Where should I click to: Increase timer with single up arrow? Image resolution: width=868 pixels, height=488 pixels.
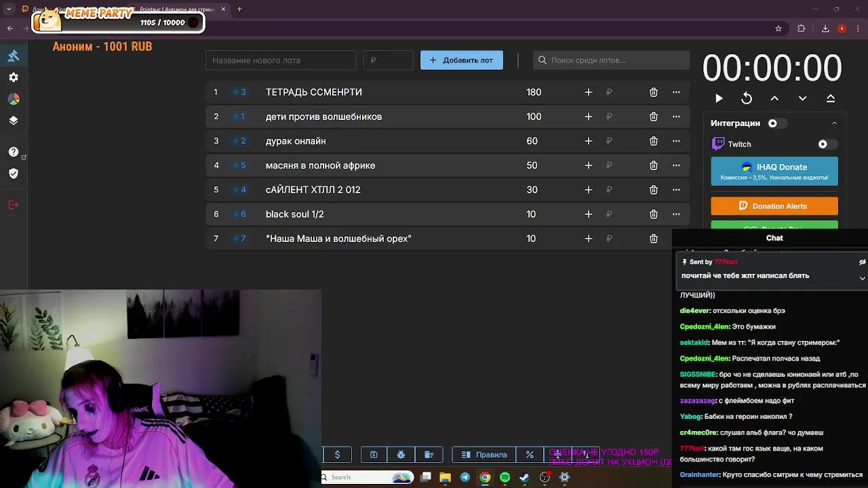pyautogui.click(x=774, y=98)
